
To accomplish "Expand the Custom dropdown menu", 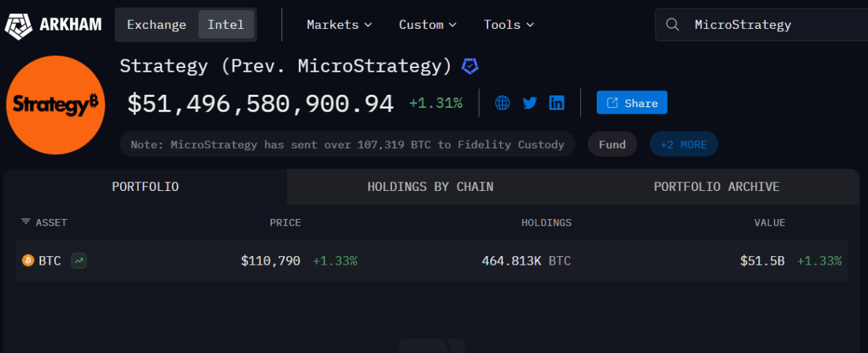I will coord(427,25).
